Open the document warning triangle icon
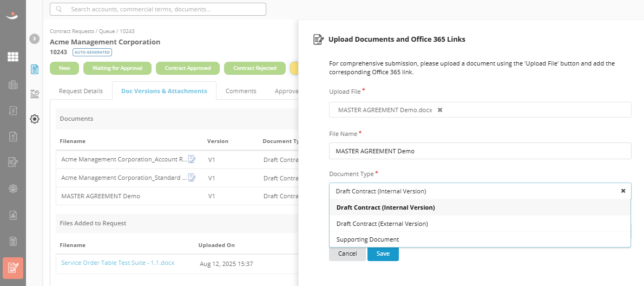This screenshot has width=644, height=286. (x=13, y=214)
